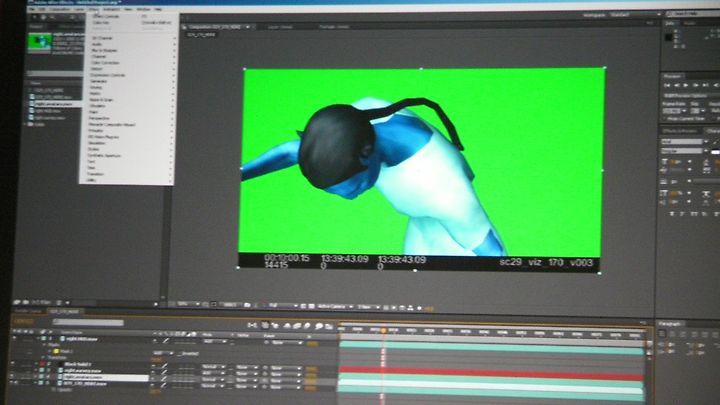Click the Character panel fill color swatch

tap(715, 152)
